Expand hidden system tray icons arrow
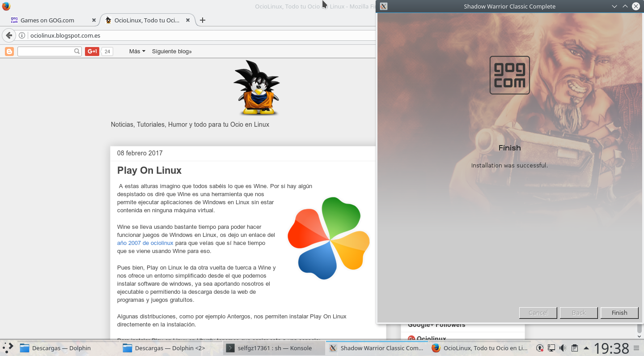 pyautogui.click(x=586, y=348)
